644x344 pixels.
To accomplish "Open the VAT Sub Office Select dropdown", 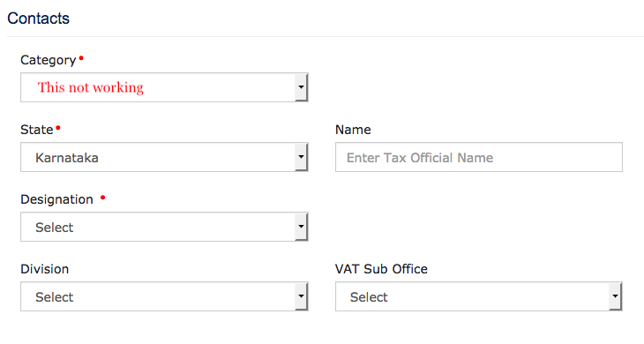I will coord(479,296).
